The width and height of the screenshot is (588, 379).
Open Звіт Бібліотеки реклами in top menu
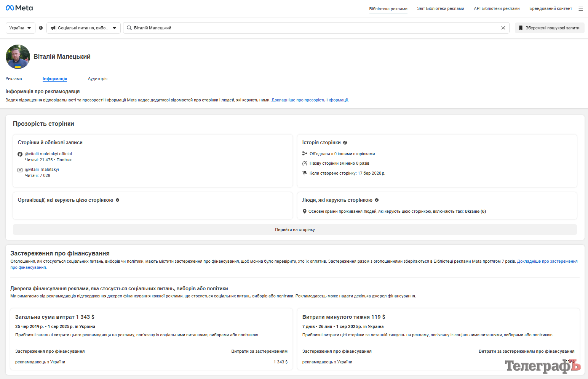coord(440,8)
